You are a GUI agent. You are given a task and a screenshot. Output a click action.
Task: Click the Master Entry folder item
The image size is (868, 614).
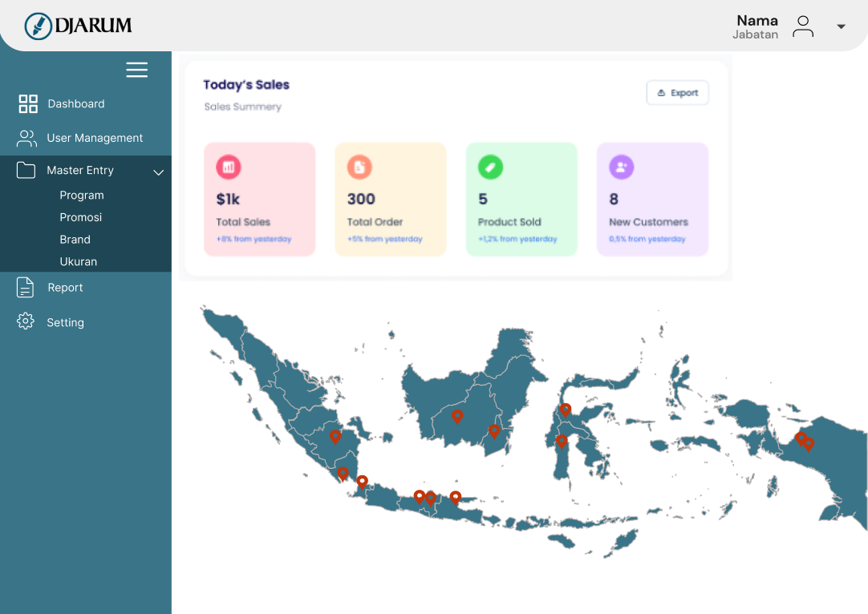click(79, 170)
